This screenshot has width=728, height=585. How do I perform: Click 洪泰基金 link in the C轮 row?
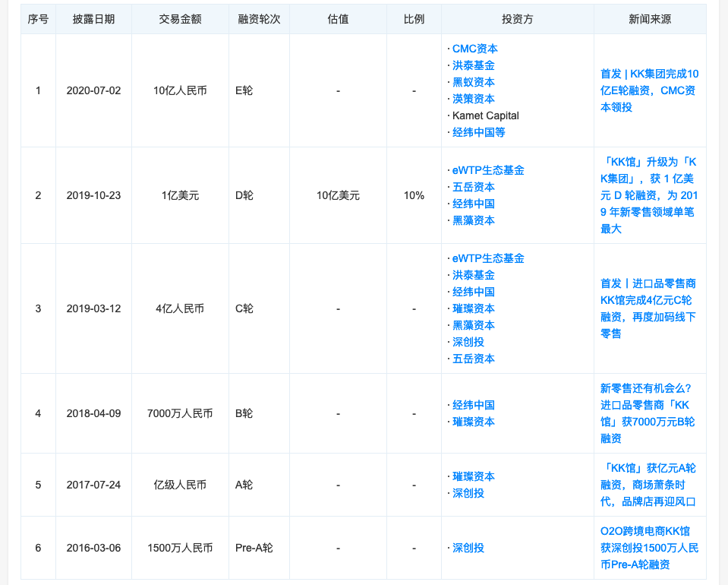tap(473, 276)
